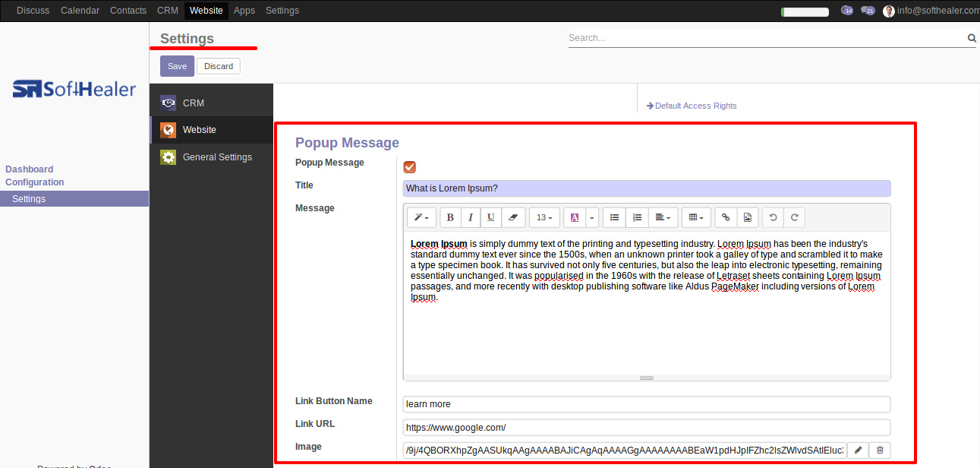This screenshot has height=468, width=980.
Task: Insert an unordered bullet list
Action: pyautogui.click(x=615, y=217)
